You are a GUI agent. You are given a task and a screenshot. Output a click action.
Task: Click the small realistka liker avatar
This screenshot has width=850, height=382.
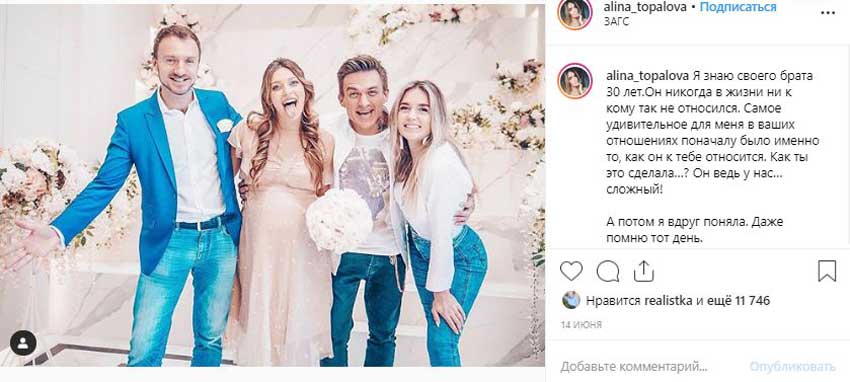point(571,300)
